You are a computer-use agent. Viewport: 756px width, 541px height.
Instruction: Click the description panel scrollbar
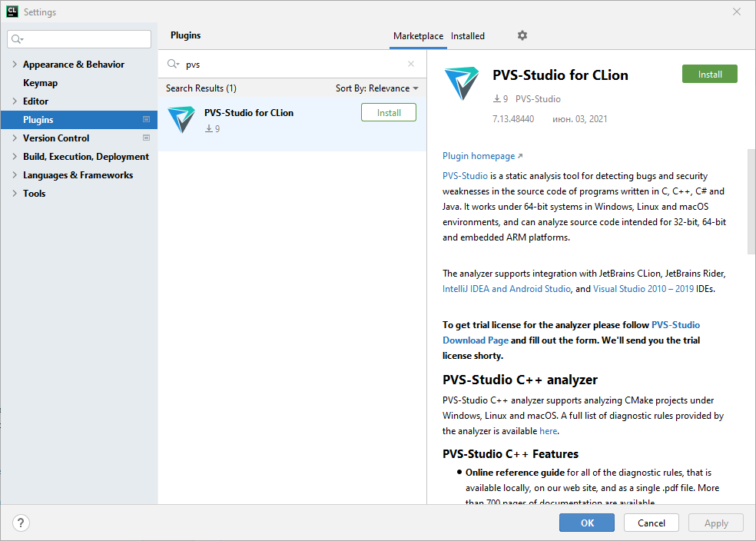[751, 201]
